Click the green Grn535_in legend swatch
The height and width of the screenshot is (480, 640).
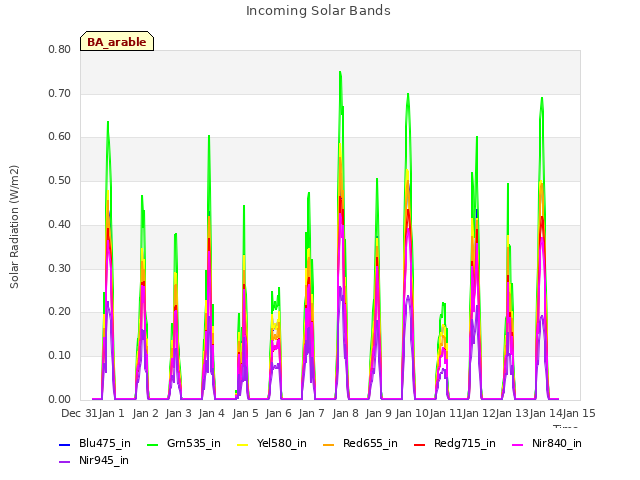click(152, 444)
